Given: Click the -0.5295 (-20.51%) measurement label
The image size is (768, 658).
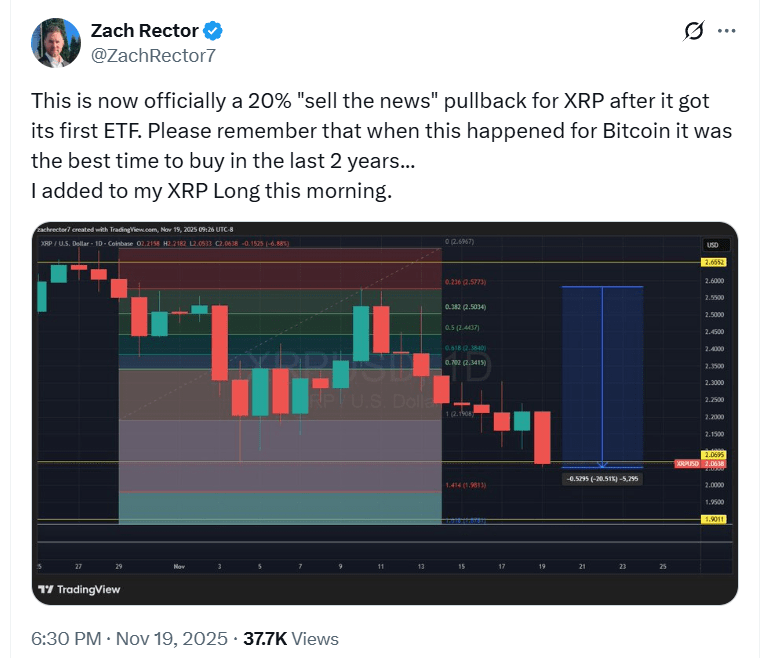Looking at the screenshot, I should click(603, 478).
